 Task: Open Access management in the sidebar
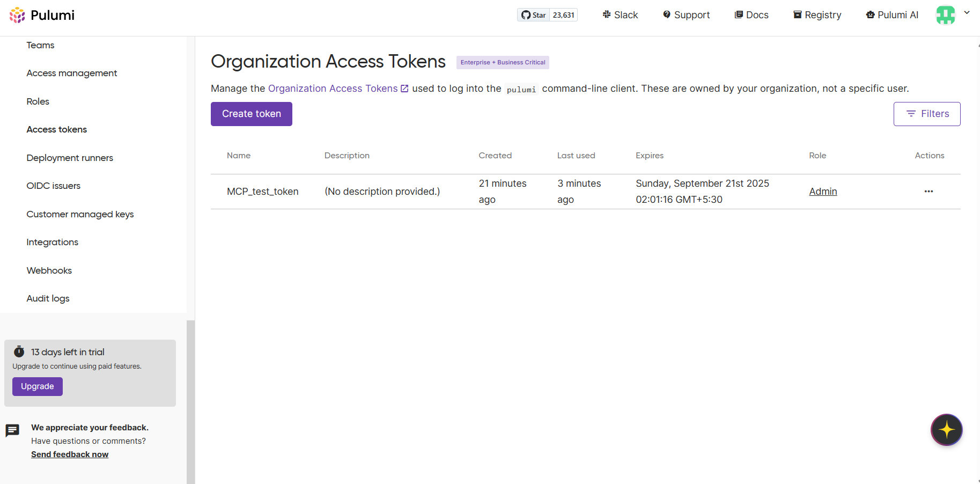click(72, 73)
